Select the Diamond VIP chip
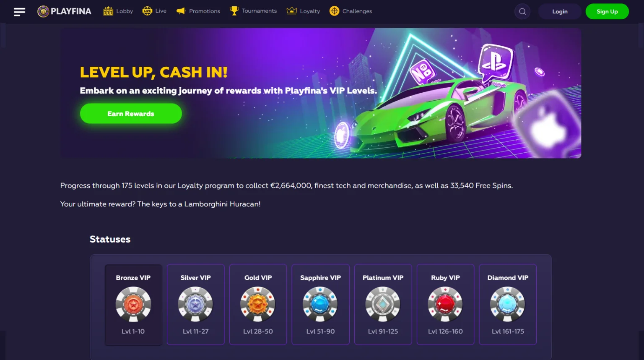644x360 pixels. pos(507,304)
